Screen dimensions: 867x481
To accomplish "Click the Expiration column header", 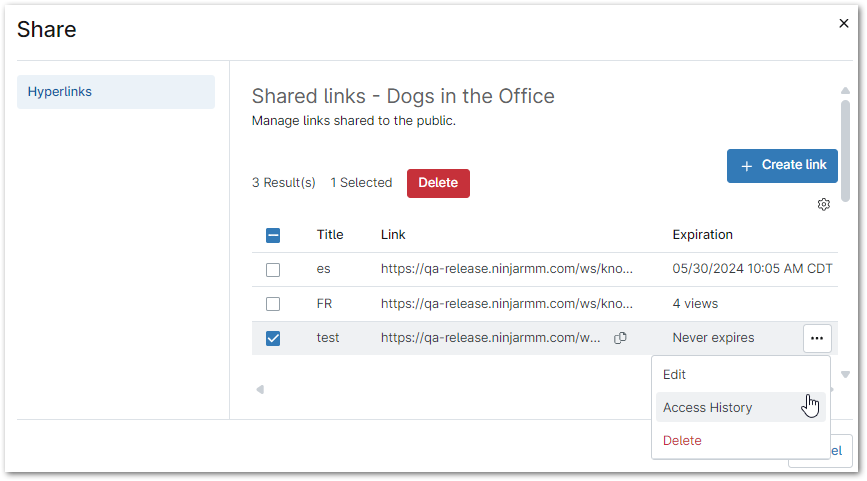I will (702, 235).
